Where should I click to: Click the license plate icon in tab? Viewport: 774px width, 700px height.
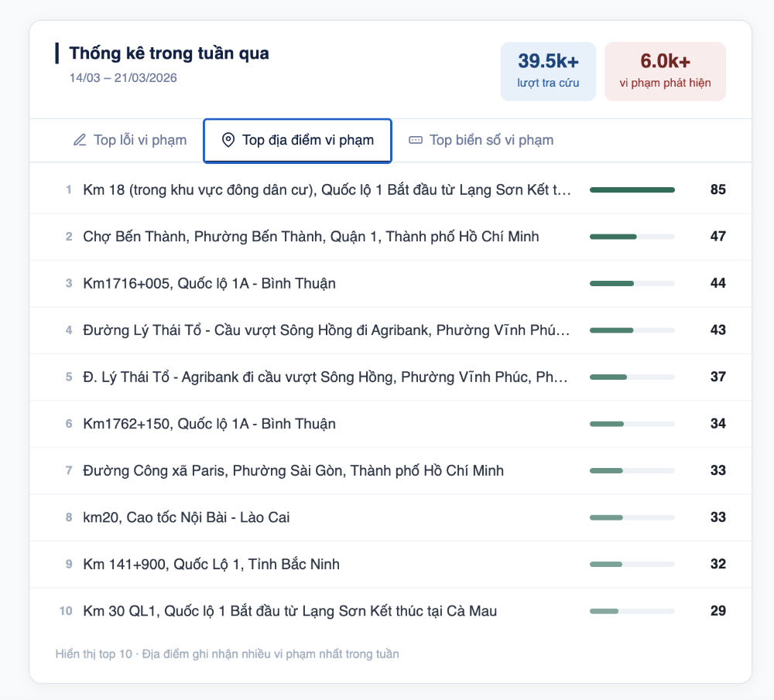coord(416,140)
